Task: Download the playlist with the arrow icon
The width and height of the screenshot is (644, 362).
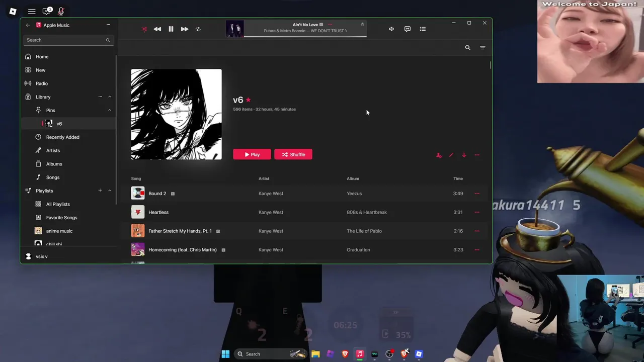Action: click(464, 155)
